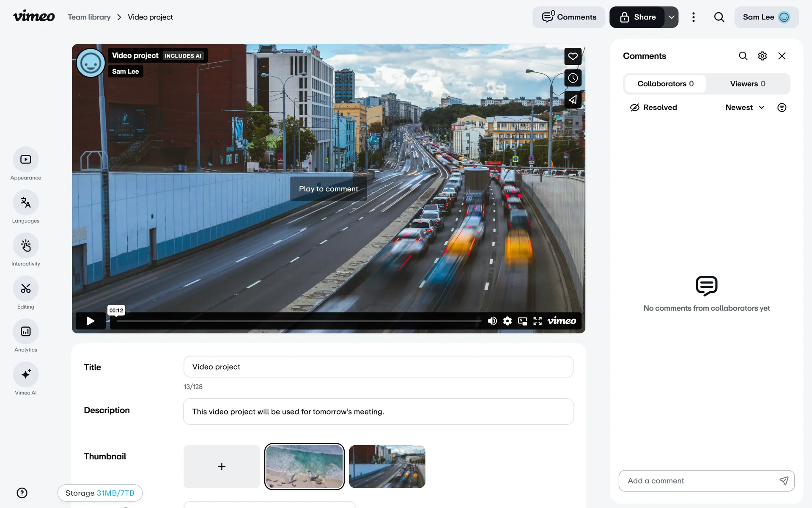Open the three-dot more options menu
812x508 pixels.
point(693,17)
